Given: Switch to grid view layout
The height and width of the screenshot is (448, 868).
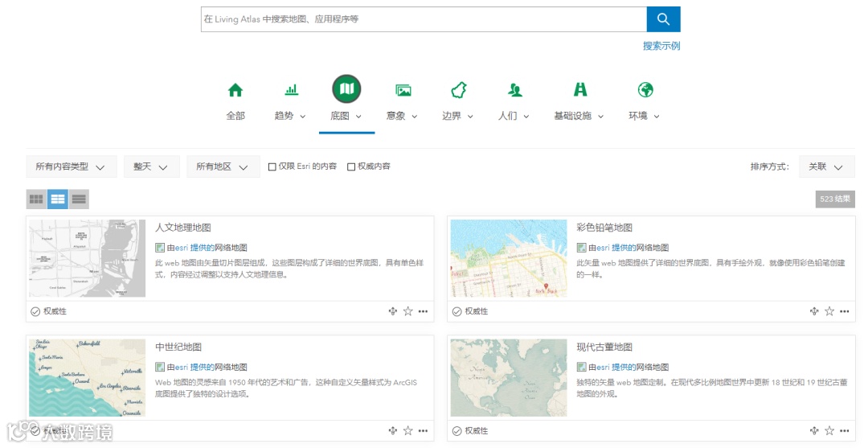Looking at the screenshot, I should pyautogui.click(x=36, y=199).
